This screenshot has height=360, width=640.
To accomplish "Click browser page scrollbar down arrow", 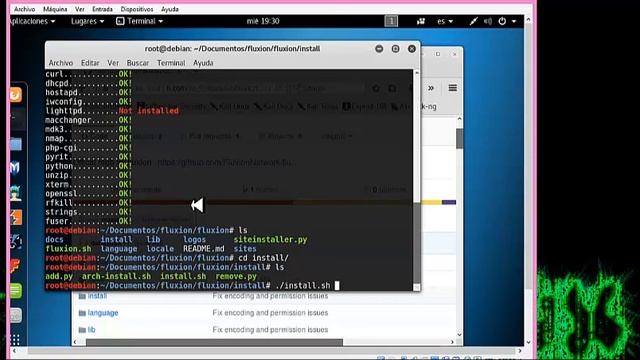I will click(460, 335).
